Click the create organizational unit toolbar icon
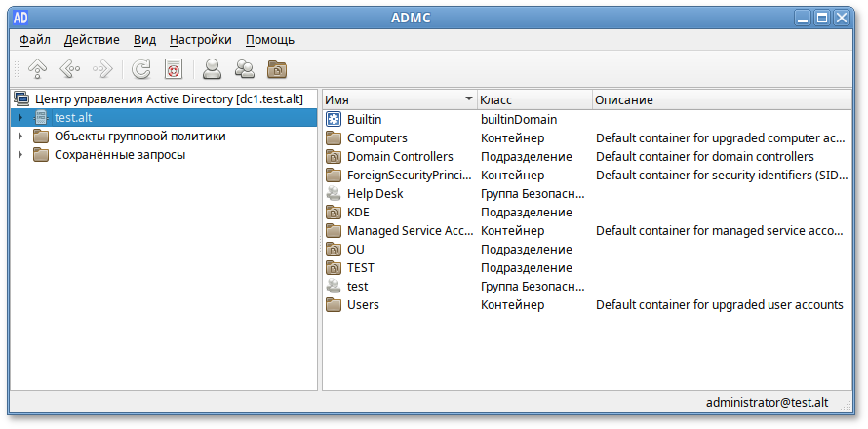This screenshot has height=429, width=868. [x=277, y=69]
